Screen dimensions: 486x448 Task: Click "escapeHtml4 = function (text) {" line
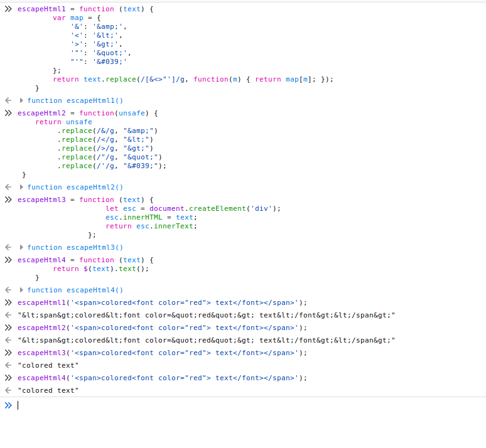coord(85,260)
